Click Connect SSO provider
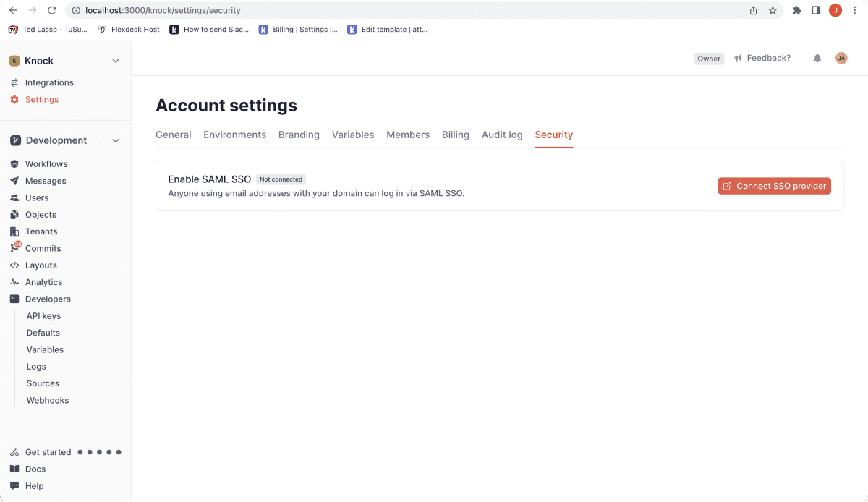The height and width of the screenshot is (502, 868). pos(774,186)
